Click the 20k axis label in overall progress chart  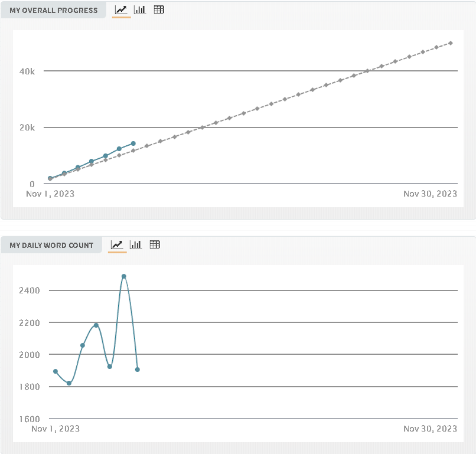28,128
